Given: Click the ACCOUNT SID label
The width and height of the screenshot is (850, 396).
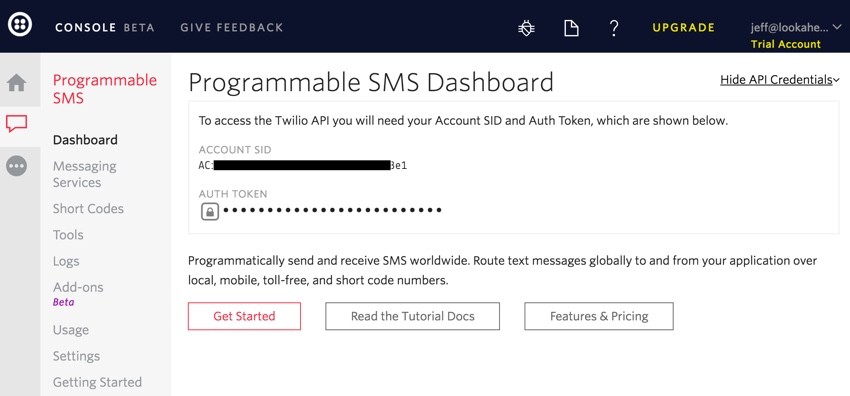Looking at the screenshot, I should [x=235, y=150].
